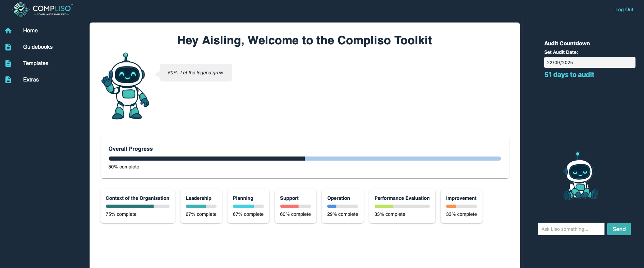Image resolution: width=644 pixels, height=268 pixels.
Task: Click the '50% complete' overall text
Action: point(124,167)
